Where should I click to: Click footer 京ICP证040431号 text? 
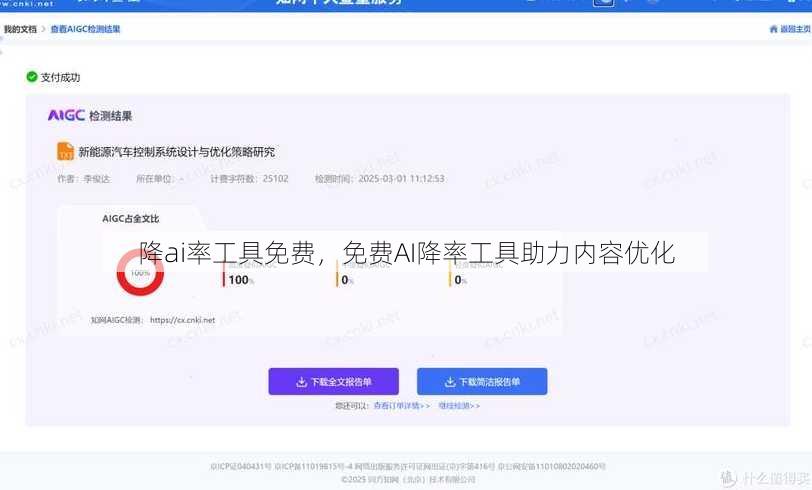click(x=241, y=467)
